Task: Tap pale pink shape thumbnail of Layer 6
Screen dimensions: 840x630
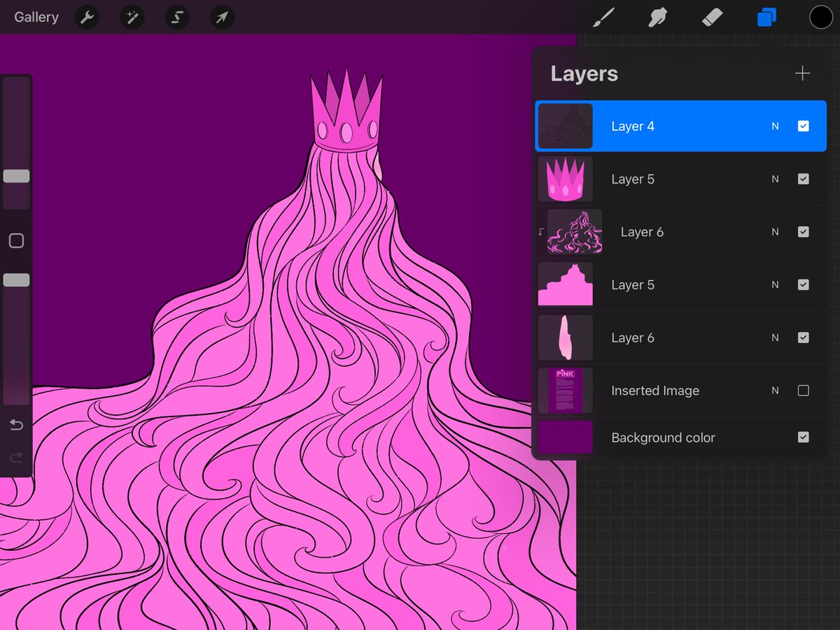Action: click(x=566, y=338)
